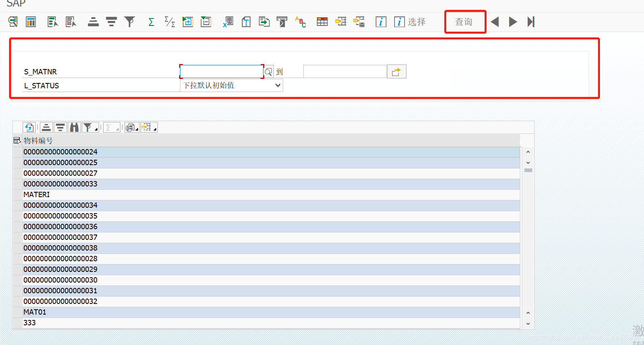The height and width of the screenshot is (345, 644).
Task: Click the S_MATNR lower value input field
Action: coord(222,71)
